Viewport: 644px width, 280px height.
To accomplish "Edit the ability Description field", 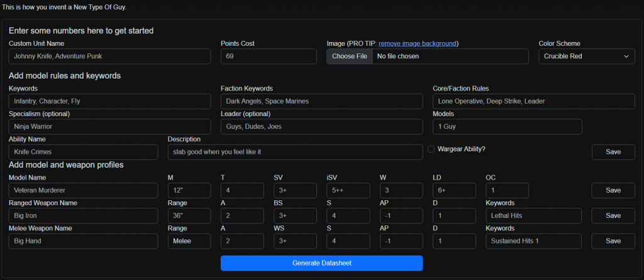I will pos(295,152).
